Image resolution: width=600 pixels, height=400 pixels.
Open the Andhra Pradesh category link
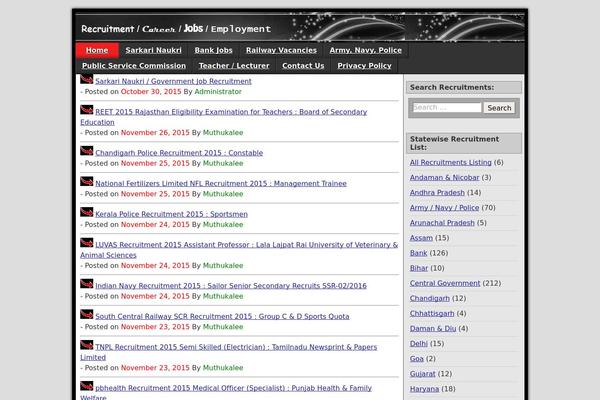(437, 193)
